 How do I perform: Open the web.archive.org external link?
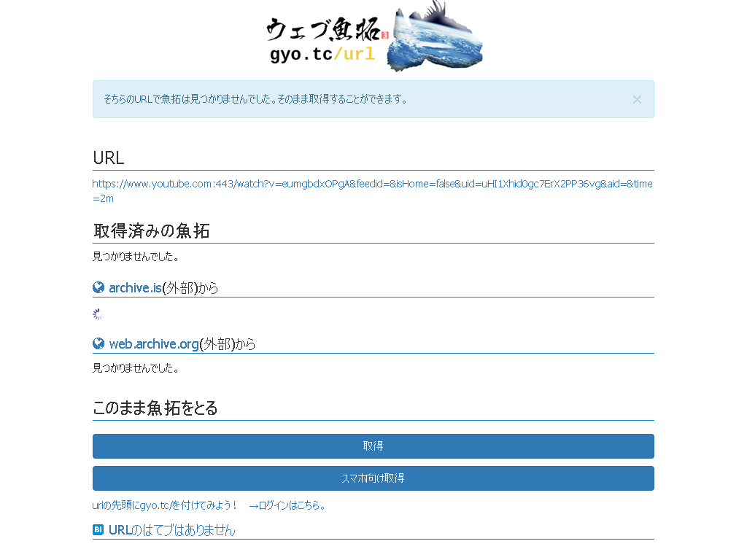point(154,344)
